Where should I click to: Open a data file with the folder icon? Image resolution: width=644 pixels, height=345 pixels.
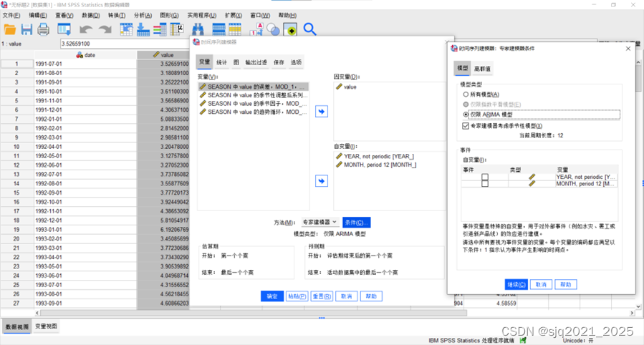tap(9, 29)
